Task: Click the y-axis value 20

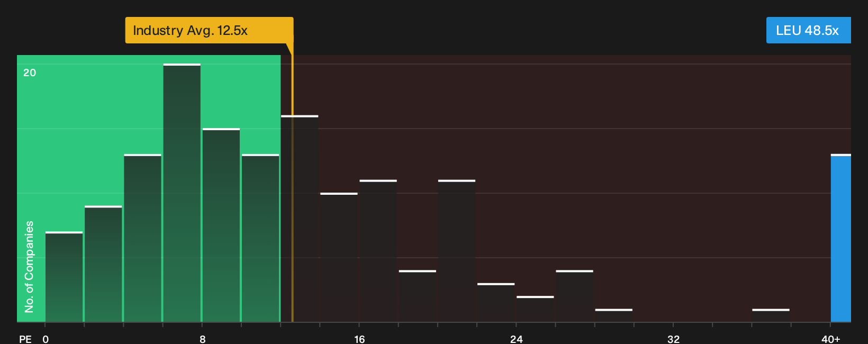Action: pos(30,73)
